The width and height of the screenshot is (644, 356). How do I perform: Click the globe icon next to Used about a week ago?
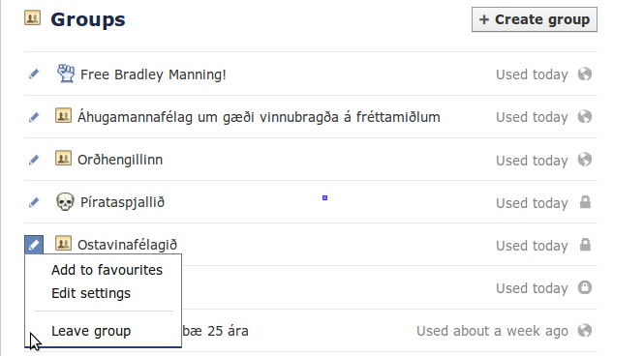tap(585, 330)
